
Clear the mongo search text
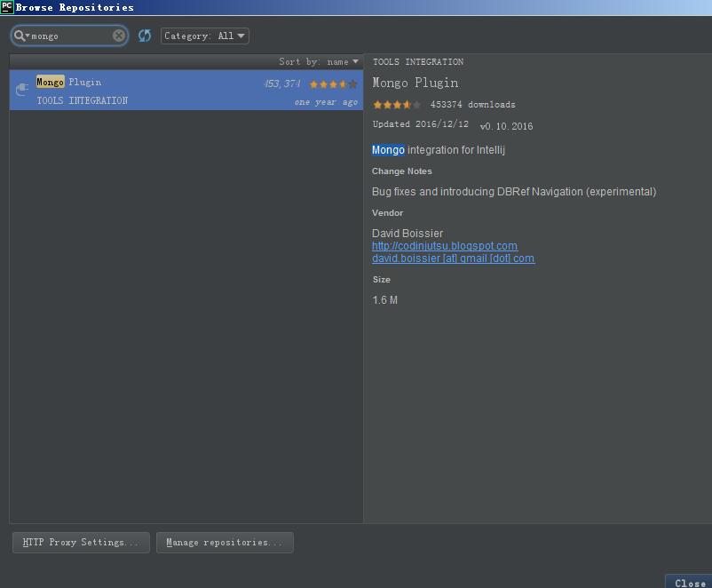[x=118, y=36]
